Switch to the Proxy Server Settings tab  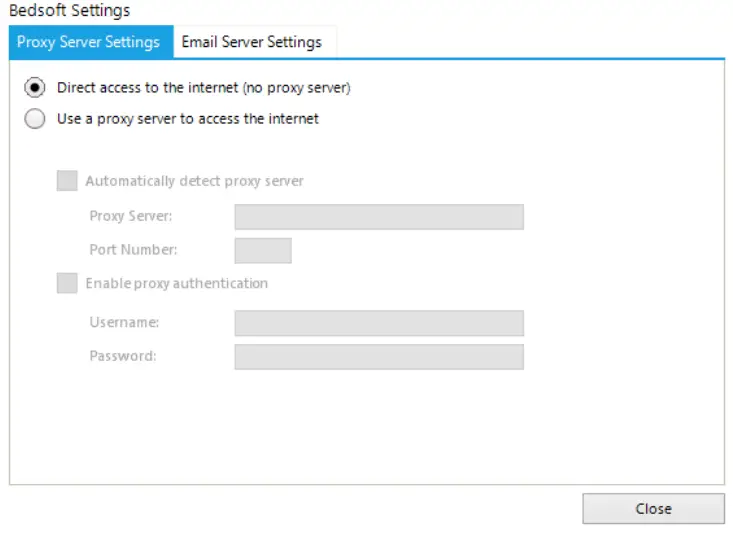(x=91, y=42)
